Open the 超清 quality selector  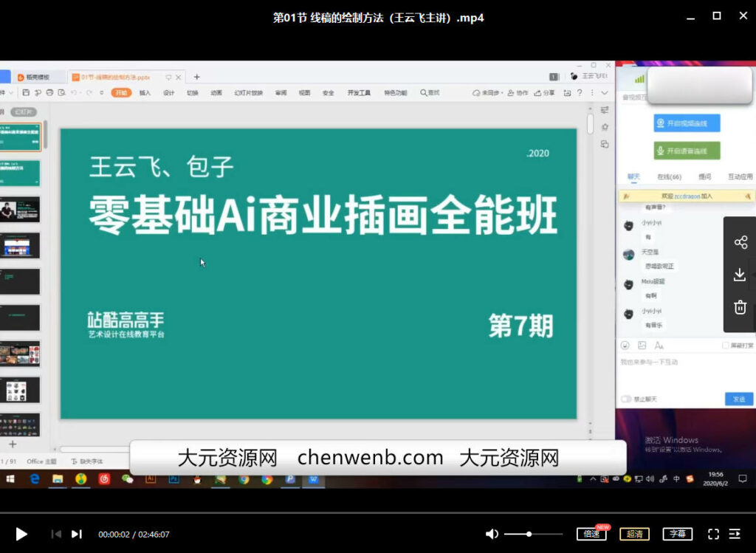click(634, 534)
